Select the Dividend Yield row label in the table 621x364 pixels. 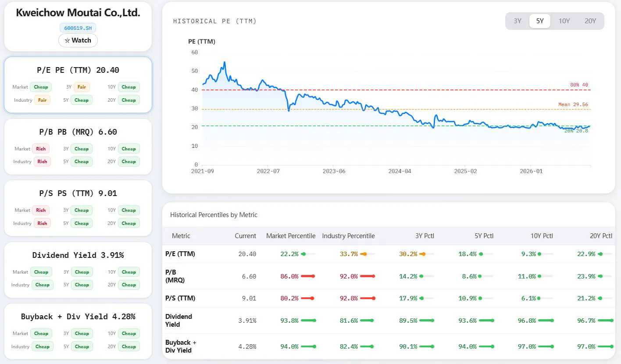[x=178, y=321]
